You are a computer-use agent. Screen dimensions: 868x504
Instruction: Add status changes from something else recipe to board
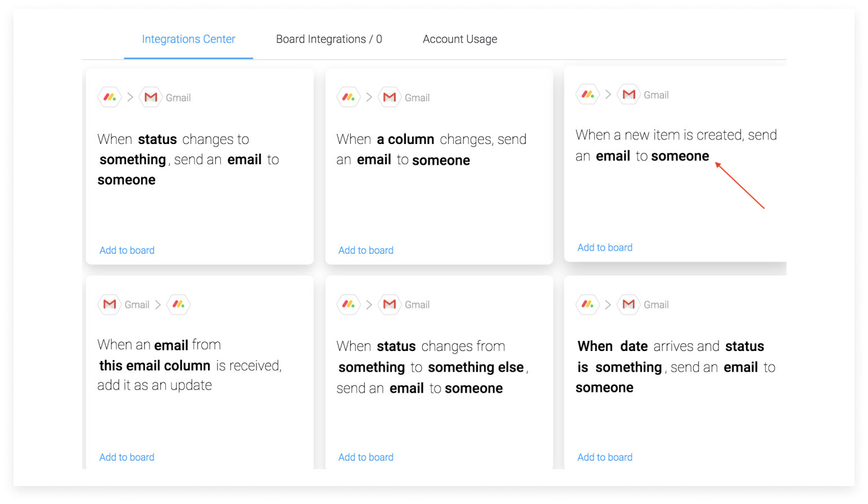366,457
